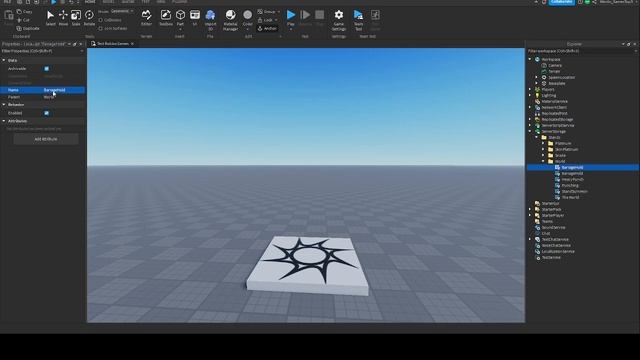The height and width of the screenshot is (360, 640).
Task: Expand the Platinum folder
Action: click(x=543, y=143)
